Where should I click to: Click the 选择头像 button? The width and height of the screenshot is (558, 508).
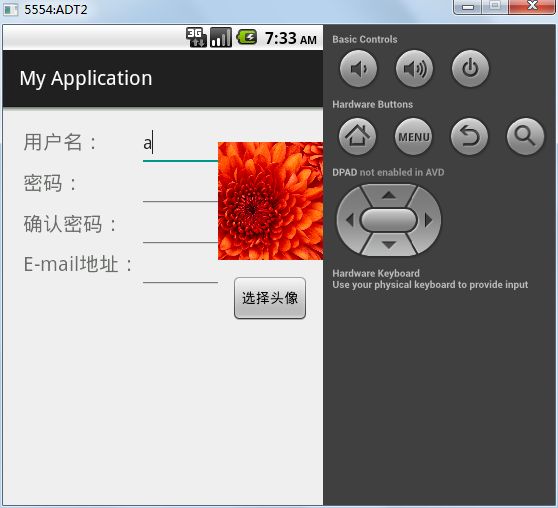click(x=270, y=298)
